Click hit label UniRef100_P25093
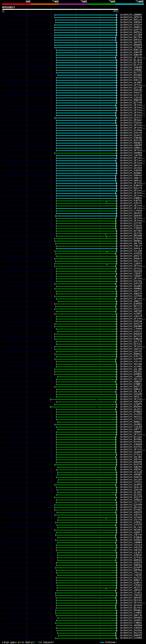The width and height of the screenshot is (146, 644). tap(131, 226)
